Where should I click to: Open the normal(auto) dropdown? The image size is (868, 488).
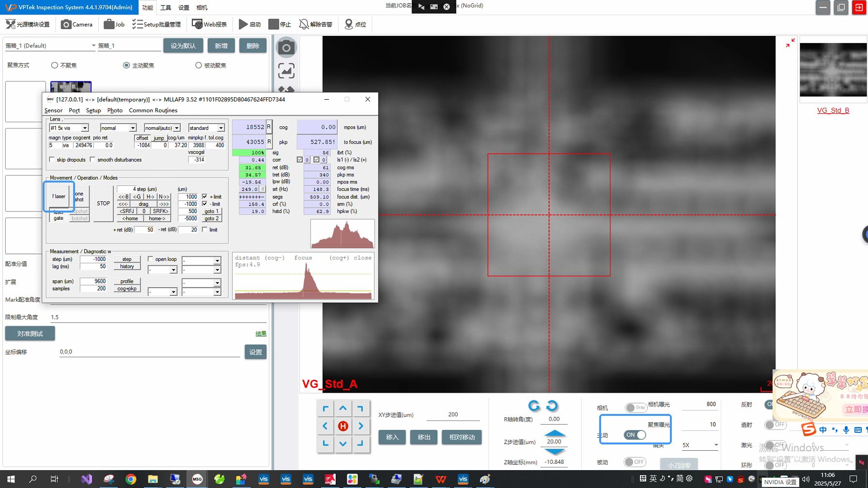tap(162, 128)
